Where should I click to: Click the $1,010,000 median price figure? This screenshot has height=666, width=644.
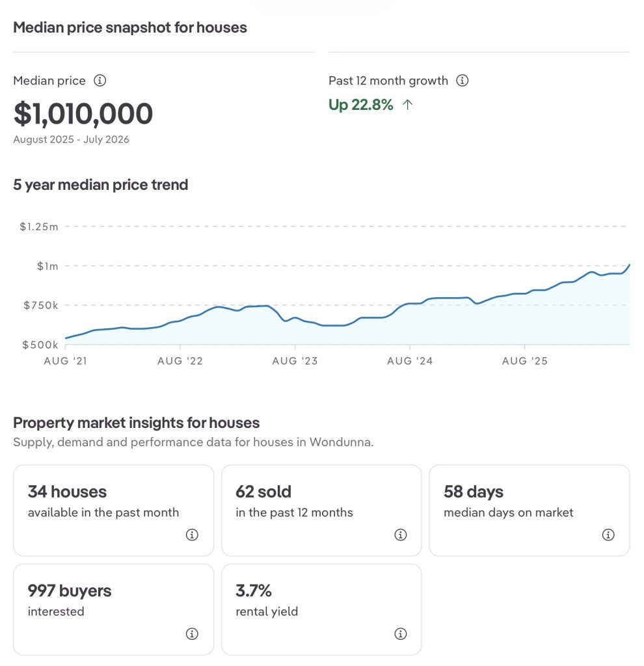[83, 114]
